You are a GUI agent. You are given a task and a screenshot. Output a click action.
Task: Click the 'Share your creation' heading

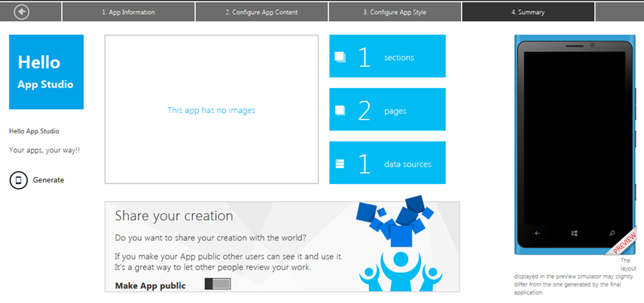(174, 216)
